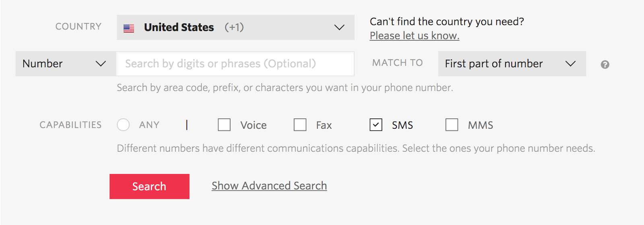Click the chevron arrow in the country selector
The height and width of the screenshot is (225, 644).
[339, 27]
